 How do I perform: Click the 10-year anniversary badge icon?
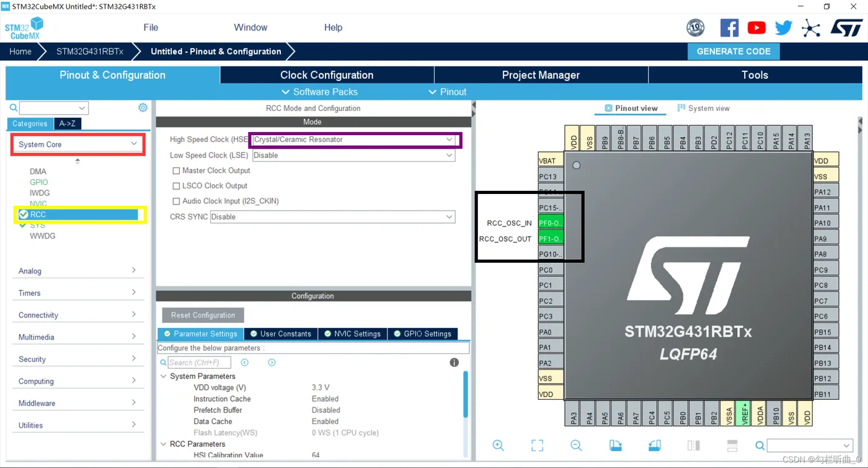pyautogui.click(x=696, y=28)
